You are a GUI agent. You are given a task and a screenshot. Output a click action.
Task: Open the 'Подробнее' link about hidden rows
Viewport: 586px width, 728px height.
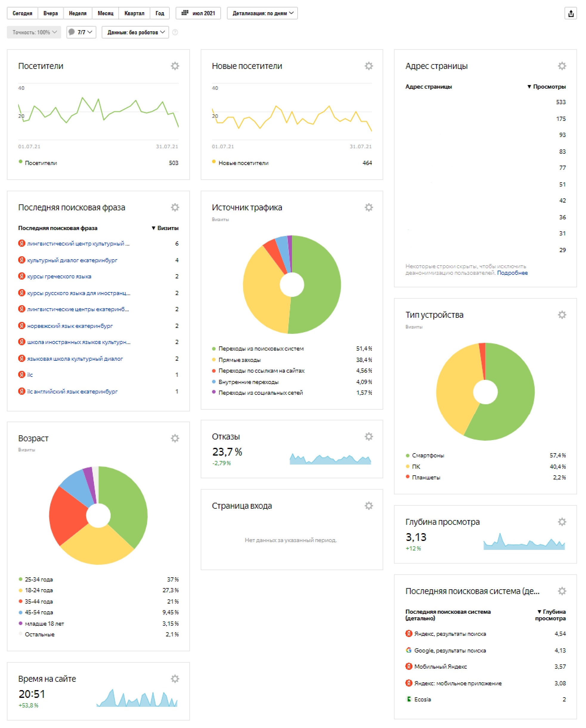512,273
